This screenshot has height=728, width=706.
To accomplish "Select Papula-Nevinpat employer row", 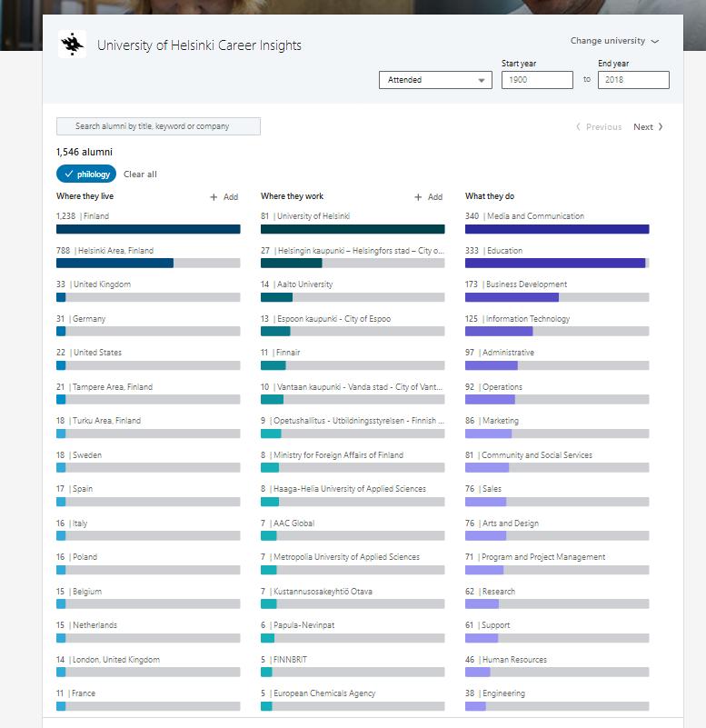I will pos(353,632).
